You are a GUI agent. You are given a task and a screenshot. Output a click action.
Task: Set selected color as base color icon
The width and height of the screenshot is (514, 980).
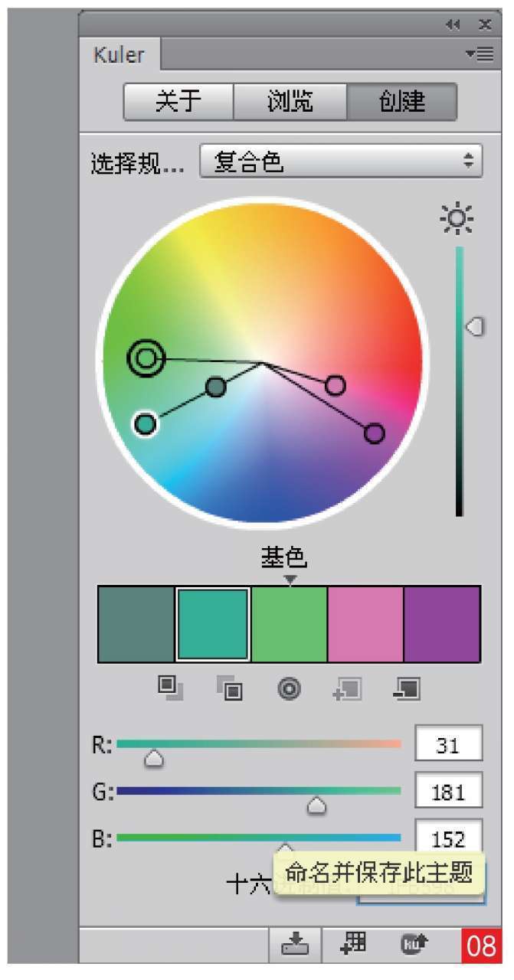tap(289, 689)
